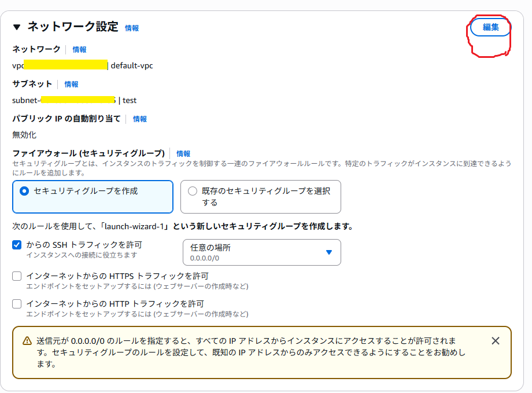The image size is (532, 393).
Task: Click the 無効化 public IP value
Action: [x=24, y=135]
